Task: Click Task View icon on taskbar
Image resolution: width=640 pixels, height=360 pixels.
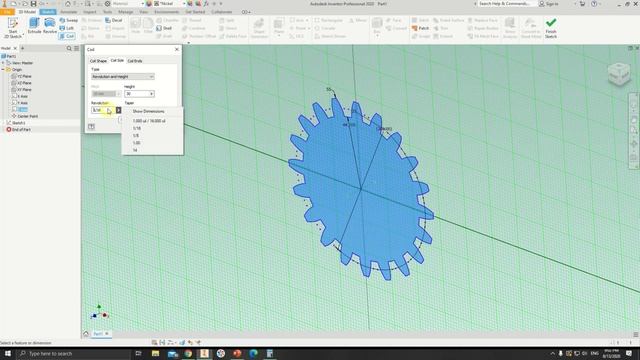Action: [138, 353]
